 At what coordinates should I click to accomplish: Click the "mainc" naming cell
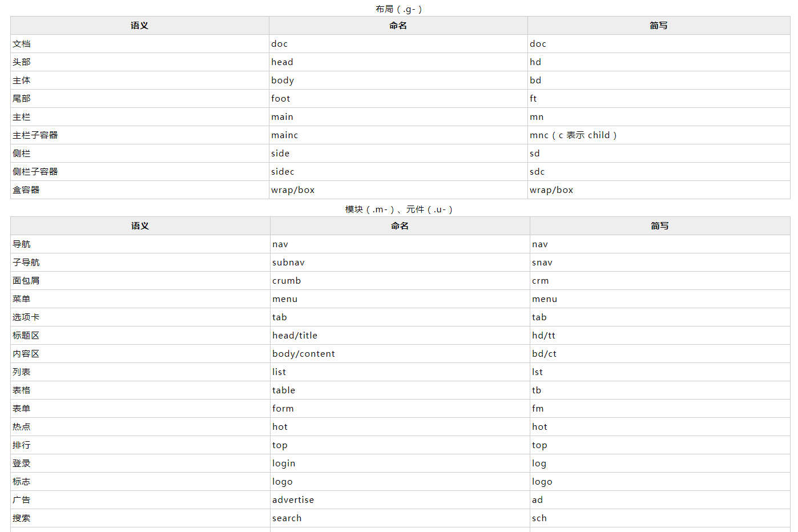284,135
